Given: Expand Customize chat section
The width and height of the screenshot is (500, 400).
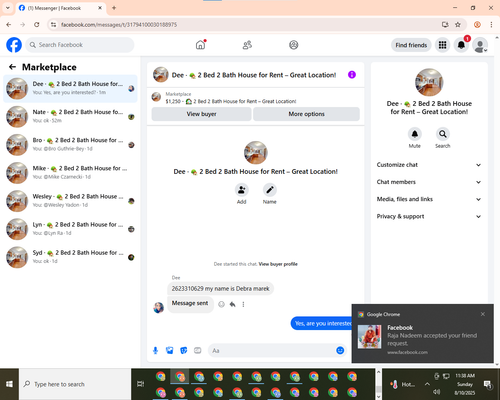Looking at the screenshot, I should tap(429, 165).
